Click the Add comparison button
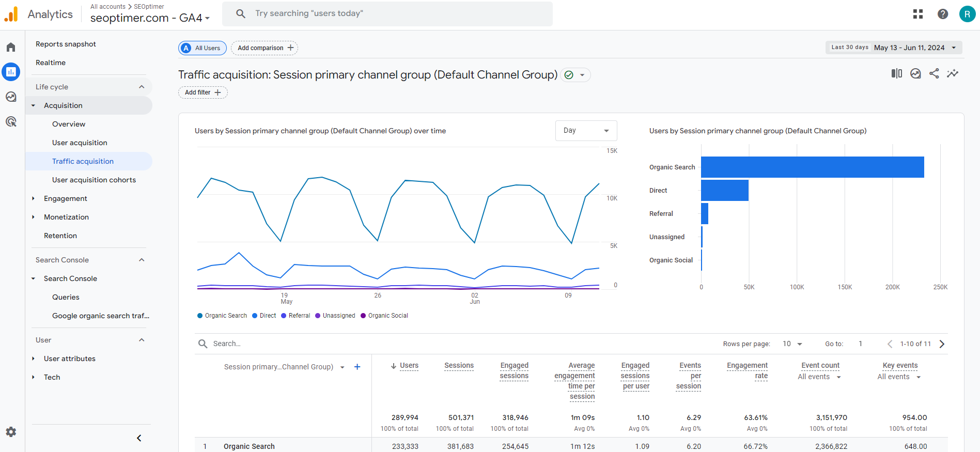 tap(265, 48)
